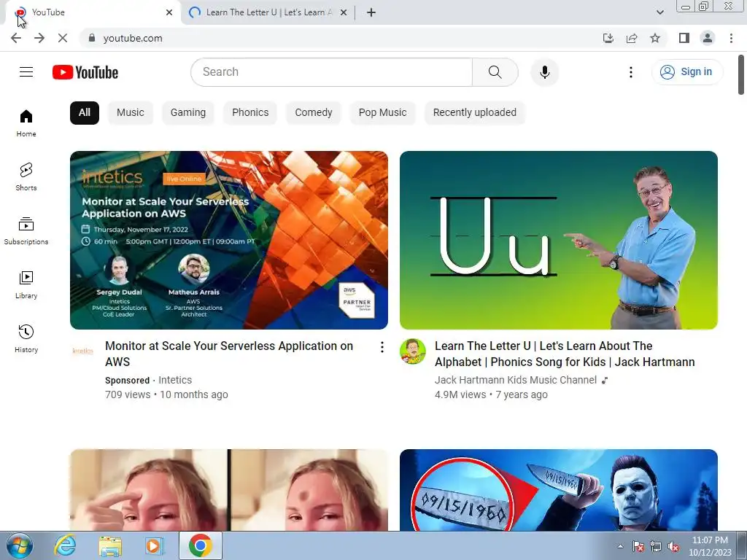Open Learn The Letter U video title
Image resolution: width=747 pixels, height=560 pixels.
[565, 354]
